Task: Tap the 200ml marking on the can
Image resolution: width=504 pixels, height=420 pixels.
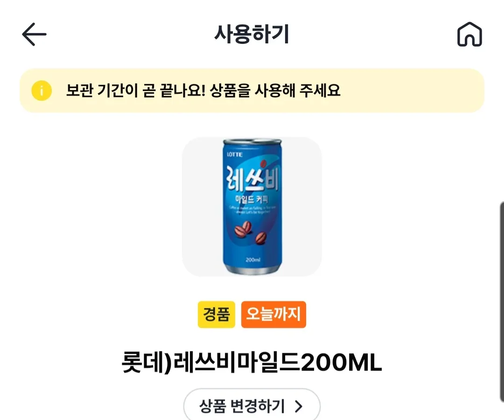Action: pos(252,260)
